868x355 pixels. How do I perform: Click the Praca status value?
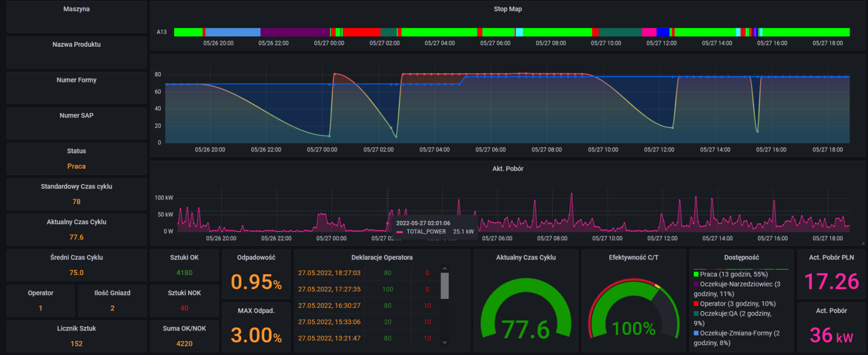(76, 167)
